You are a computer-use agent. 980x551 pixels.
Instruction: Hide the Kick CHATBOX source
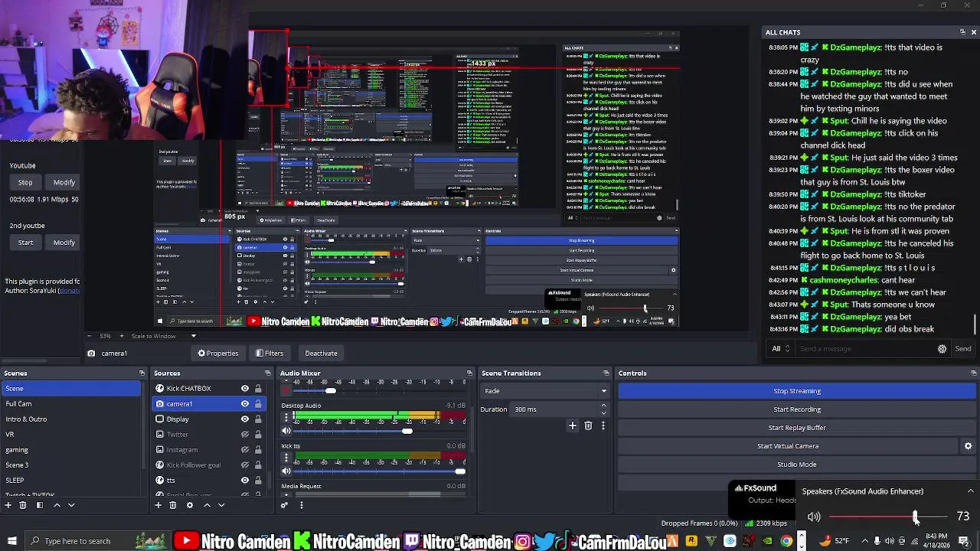[x=245, y=389]
